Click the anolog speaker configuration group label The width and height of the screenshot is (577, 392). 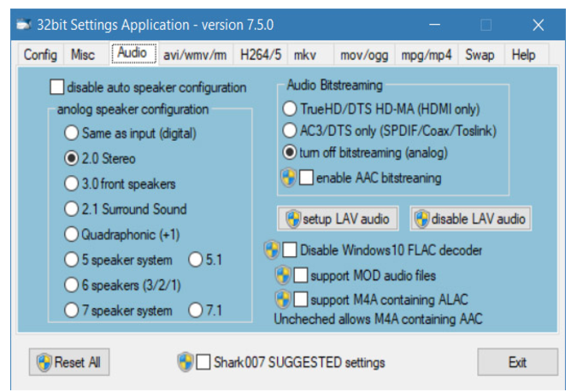coord(132,109)
